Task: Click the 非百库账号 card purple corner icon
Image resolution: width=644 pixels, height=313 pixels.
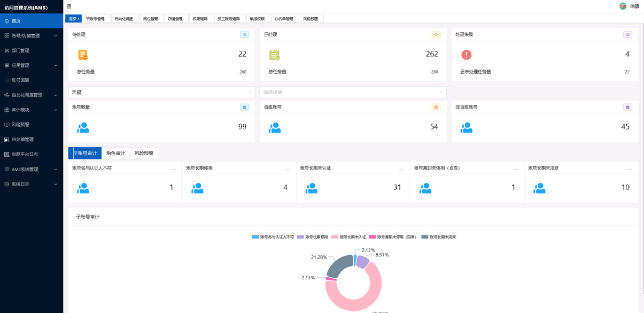Action: [x=627, y=108]
